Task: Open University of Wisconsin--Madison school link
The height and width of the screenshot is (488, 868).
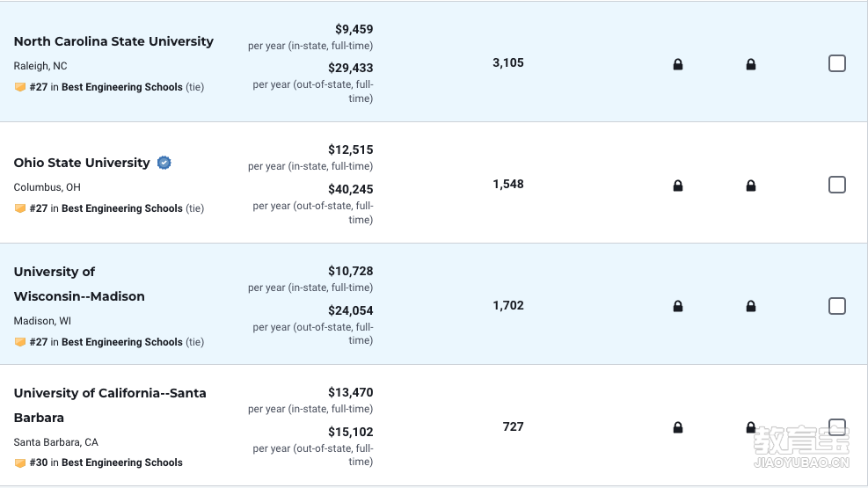Action: coord(79,284)
